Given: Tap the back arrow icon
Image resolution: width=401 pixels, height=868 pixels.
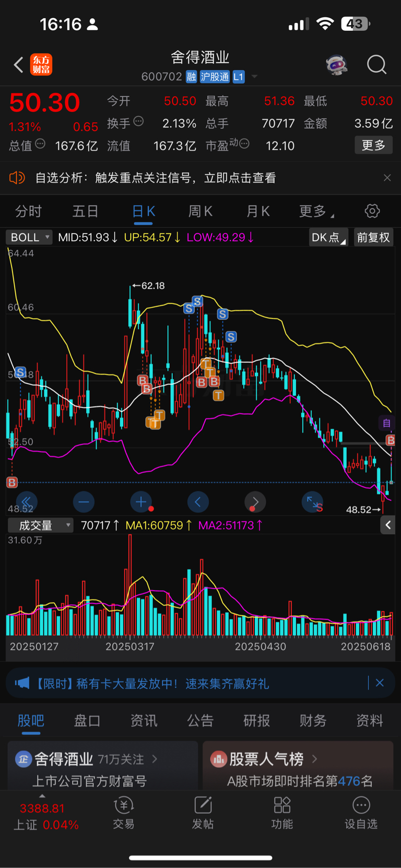Looking at the screenshot, I should click(x=18, y=65).
